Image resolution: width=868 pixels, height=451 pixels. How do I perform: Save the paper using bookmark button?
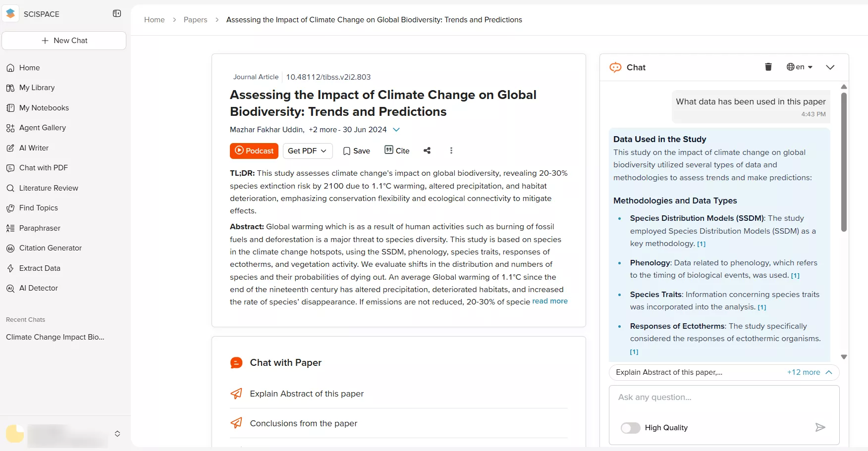[356, 151]
